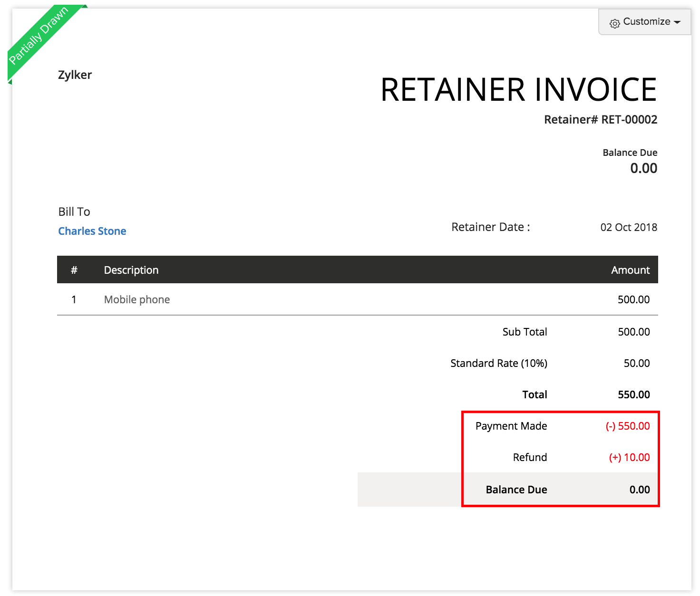This screenshot has width=700, height=596.
Task: Select the Description column header
Action: pyautogui.click(x=131, y=269)
